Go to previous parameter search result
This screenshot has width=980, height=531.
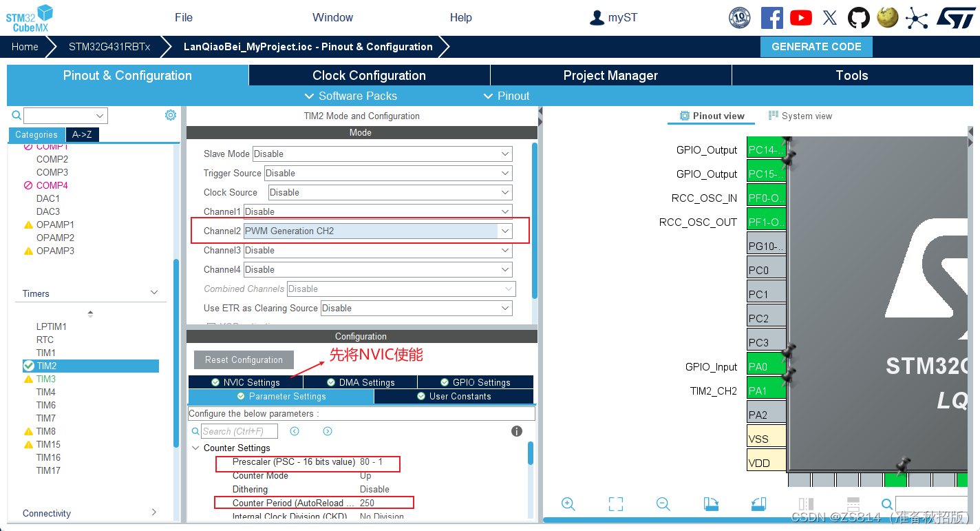pyautogui.click(x=295, y=431)
